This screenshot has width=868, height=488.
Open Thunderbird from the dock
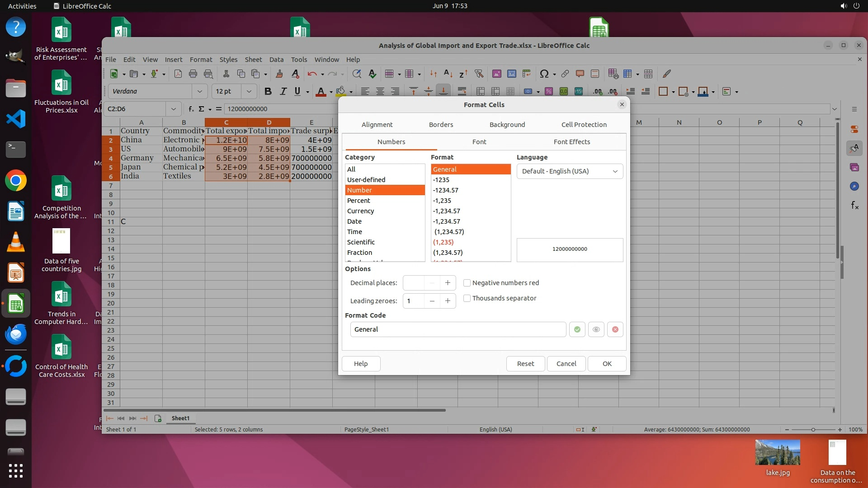click(16, 334)
